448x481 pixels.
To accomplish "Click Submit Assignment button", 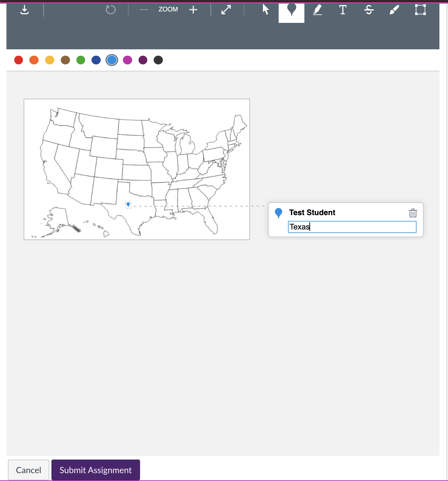I will (x=96, y=470).
